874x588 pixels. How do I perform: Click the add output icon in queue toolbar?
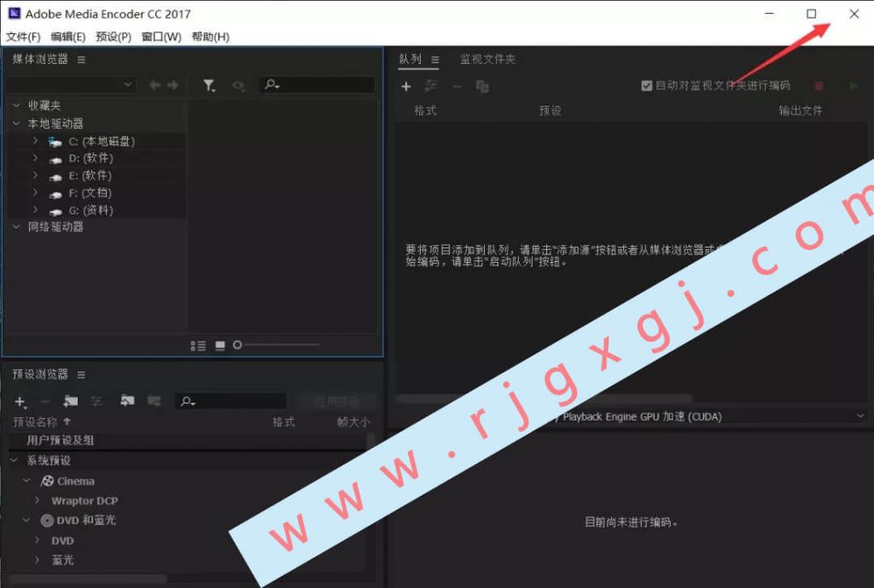431,86
